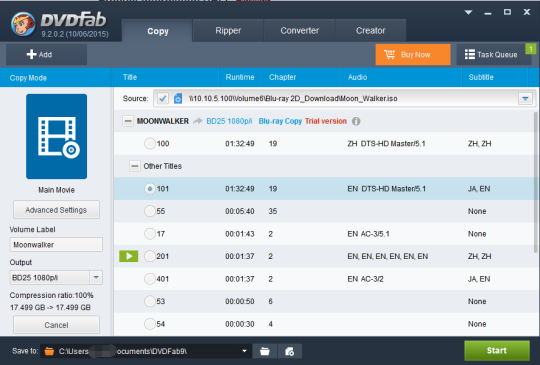Click the Runtime column header
The height and width of the screenshot is (365, 540).
pyautogui.click(x=240, y=77)
